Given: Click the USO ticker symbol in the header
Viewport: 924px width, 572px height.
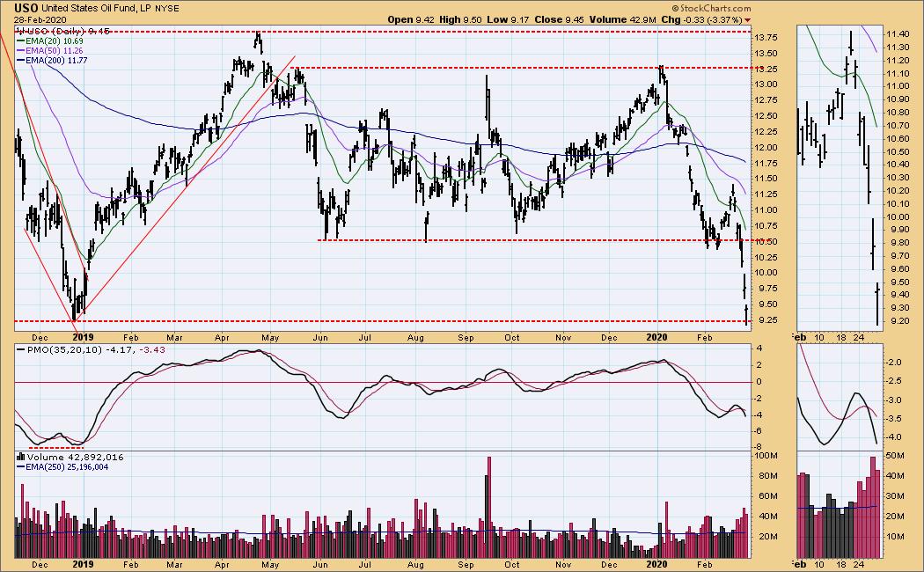Looking at the screenshot, I should tap(27, 8).
